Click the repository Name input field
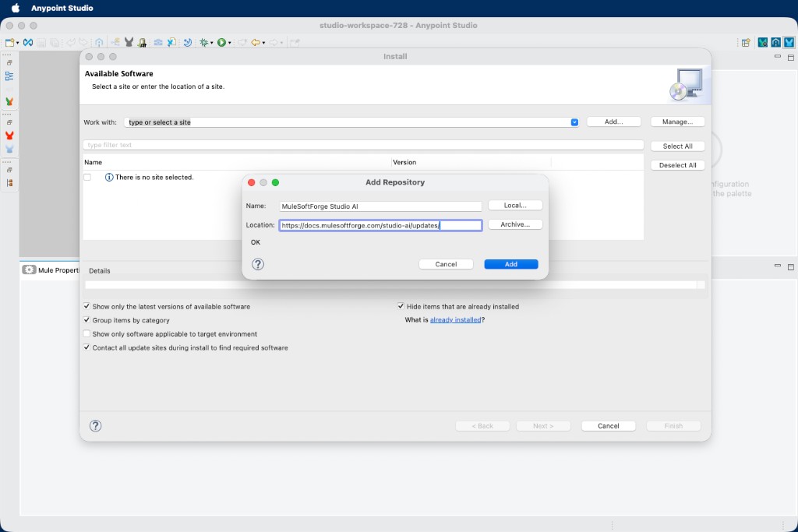798x532 pixels. 380,206
